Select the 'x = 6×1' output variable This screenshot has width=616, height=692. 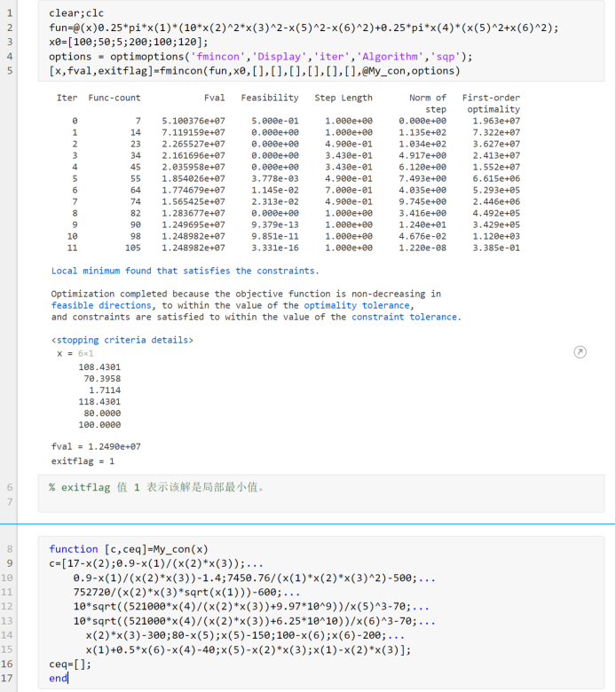(75, 353)
